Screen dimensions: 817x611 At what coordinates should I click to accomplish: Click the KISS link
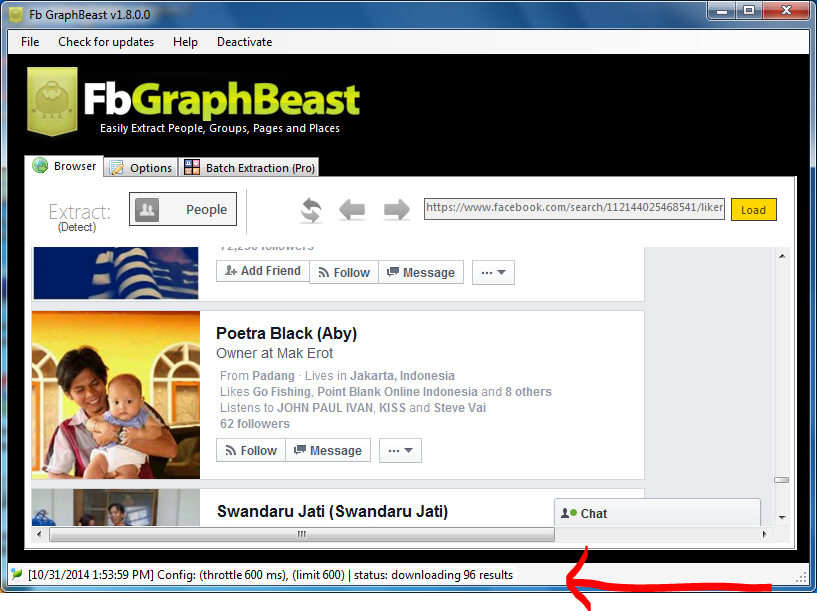point(392,408)
